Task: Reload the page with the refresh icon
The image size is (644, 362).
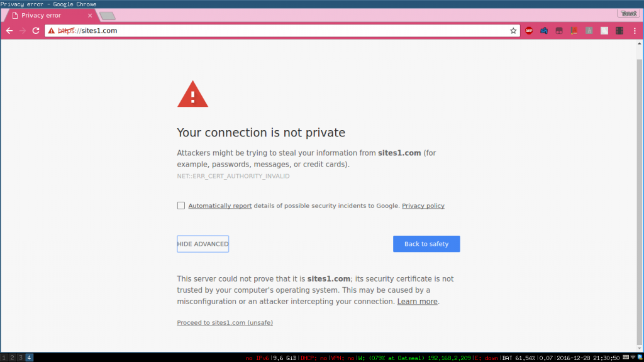Action: 36,31
